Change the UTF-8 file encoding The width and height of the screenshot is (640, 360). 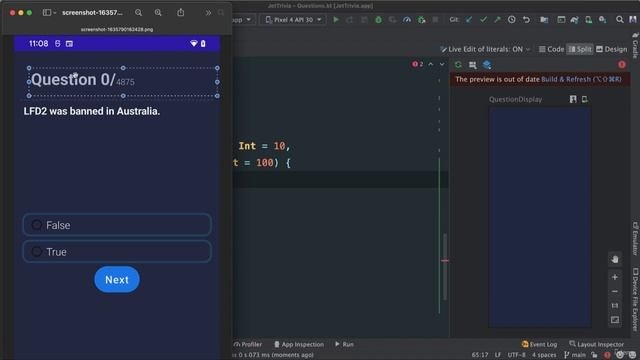click(516, 355)
